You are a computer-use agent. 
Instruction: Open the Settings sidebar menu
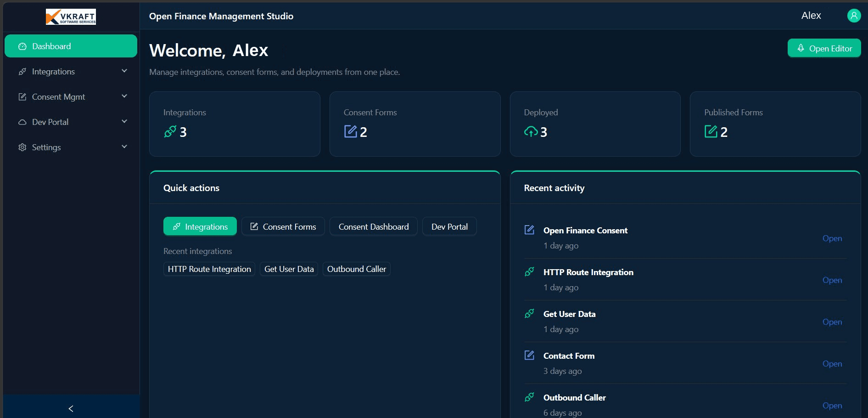click(x=71, y=147)
